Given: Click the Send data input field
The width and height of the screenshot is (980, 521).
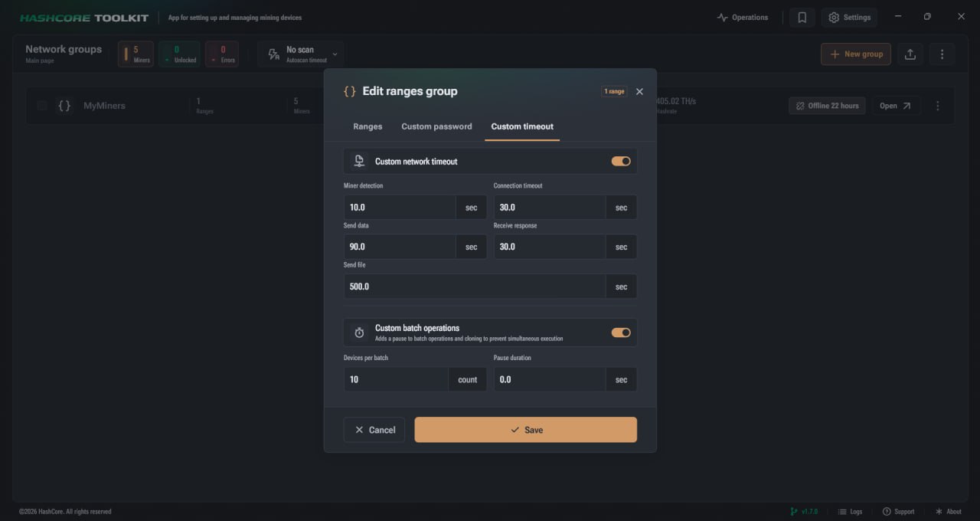Looking at the screenshot, I should (x=400, y=247).
